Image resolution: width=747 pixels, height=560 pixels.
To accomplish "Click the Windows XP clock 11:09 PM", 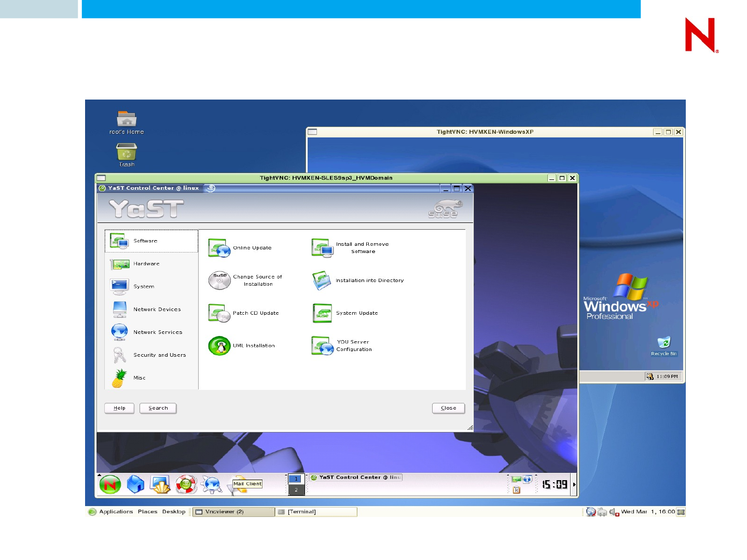I will tap(667, 377).
